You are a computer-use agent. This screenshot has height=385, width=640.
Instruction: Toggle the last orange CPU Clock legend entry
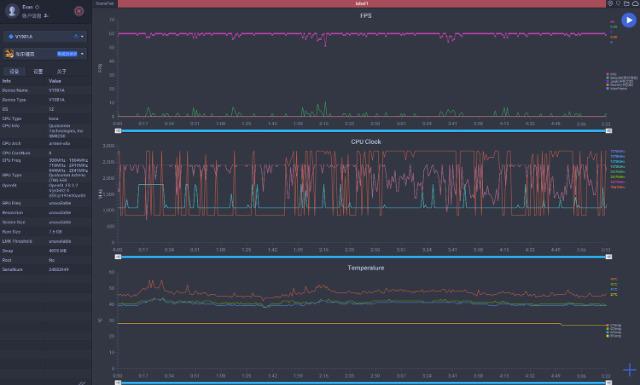618,187
